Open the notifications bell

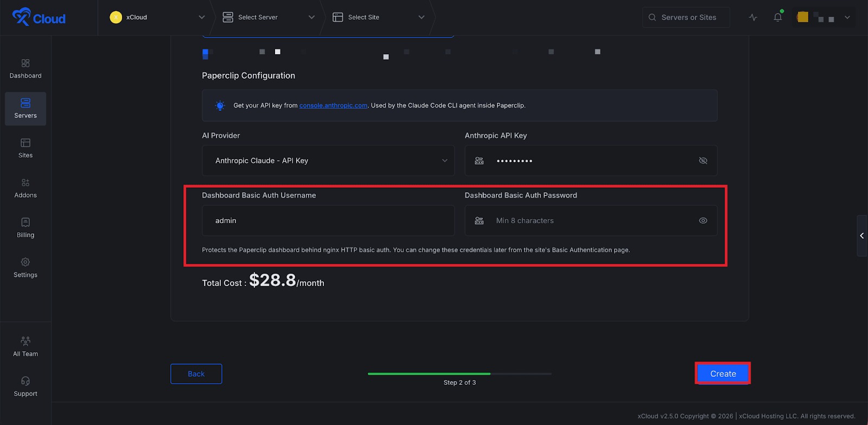(x=777, y=17)
